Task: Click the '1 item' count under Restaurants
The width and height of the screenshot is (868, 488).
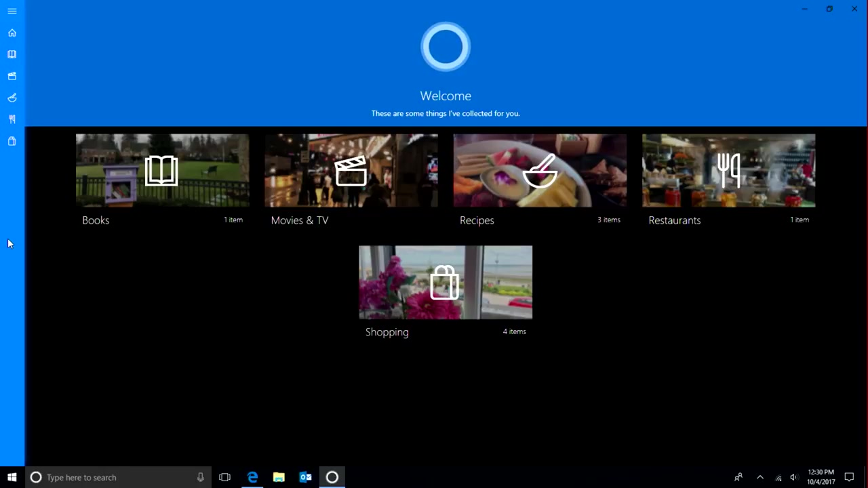Action: click(800, 220)
